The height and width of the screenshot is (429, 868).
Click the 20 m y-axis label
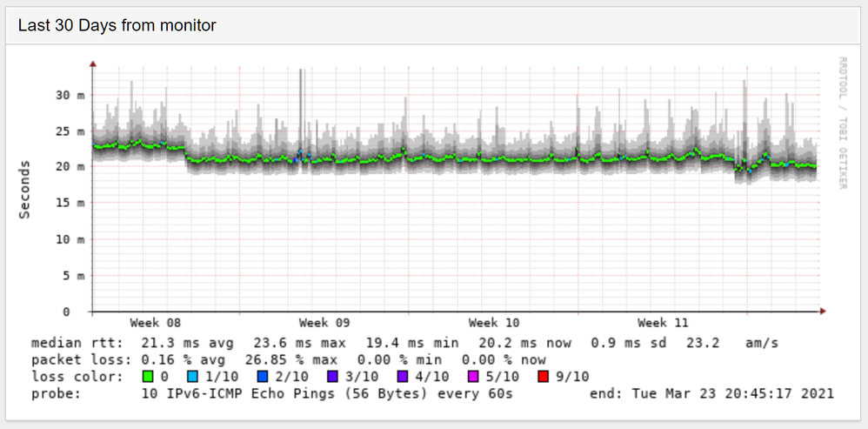[70, 167]
